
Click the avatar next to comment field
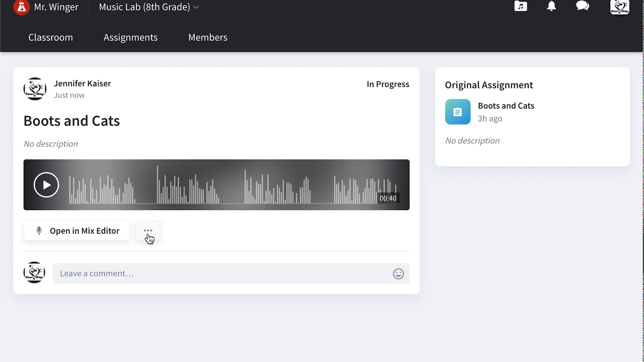[34, 273]
